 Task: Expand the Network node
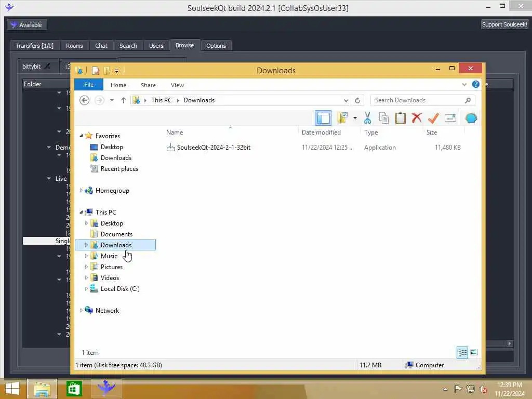coord(81,311)
